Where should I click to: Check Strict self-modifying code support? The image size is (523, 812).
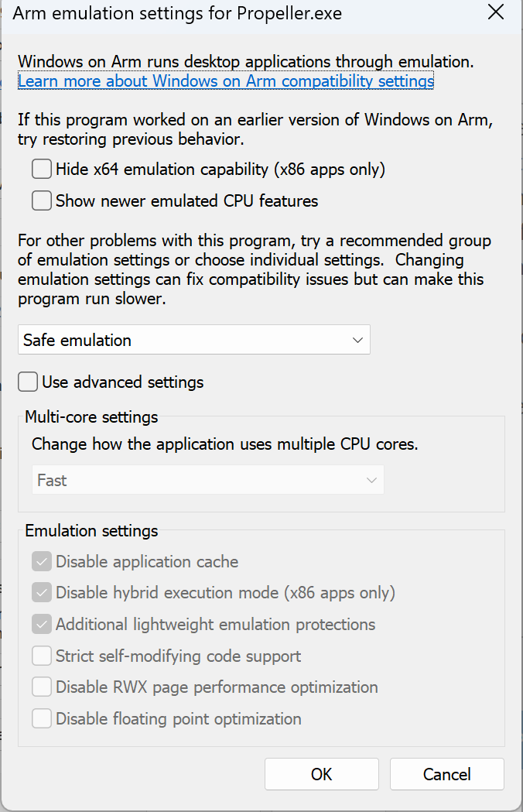[42, 656]
